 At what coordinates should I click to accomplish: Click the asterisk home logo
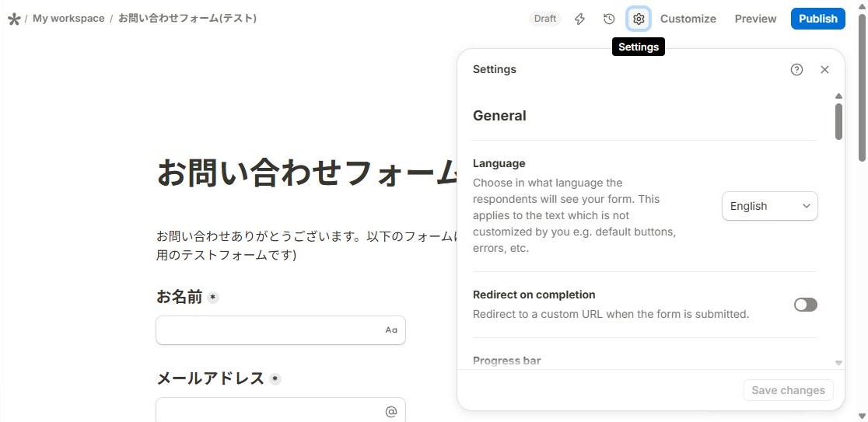(x=14, y=19)
